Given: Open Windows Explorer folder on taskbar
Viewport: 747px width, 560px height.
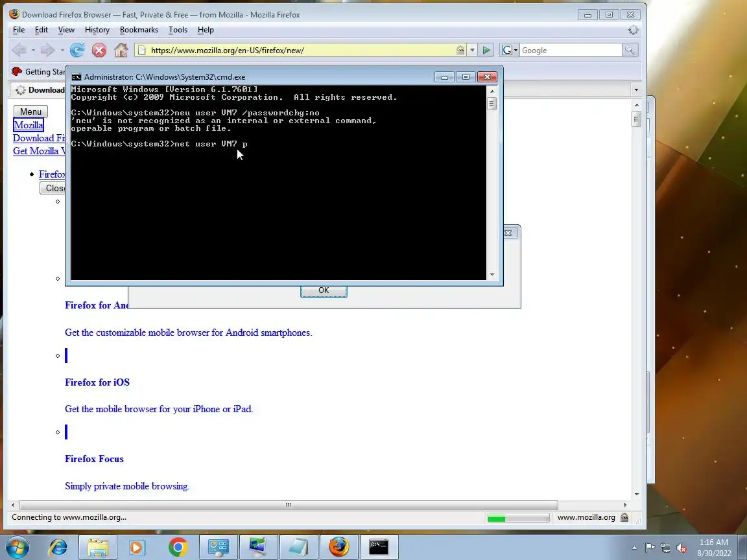Looking at the screenshot, I should (x=98, y=547).
